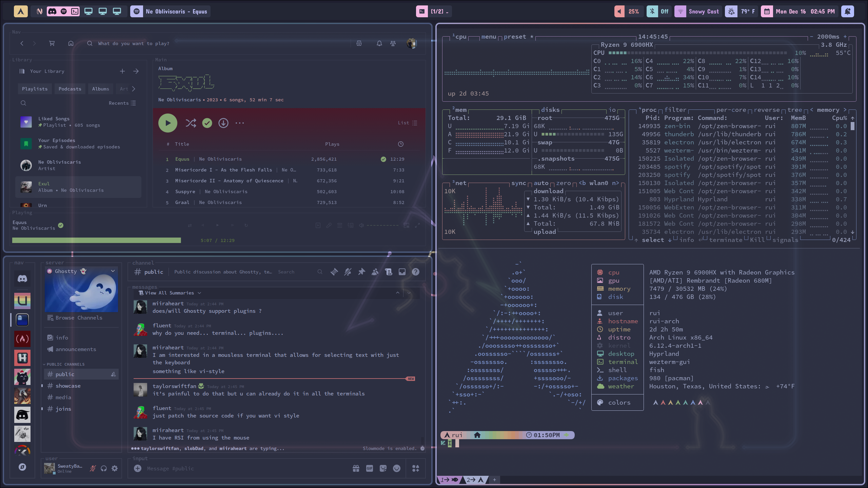868x488 pixels.
Task: Open the Ne Obliviscaris artist entry
Action: [78, 165]
